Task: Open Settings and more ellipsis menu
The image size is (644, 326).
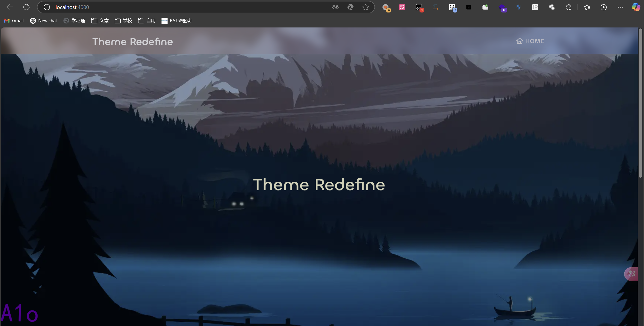Action: pyautogui.click(x=620, y=7)
